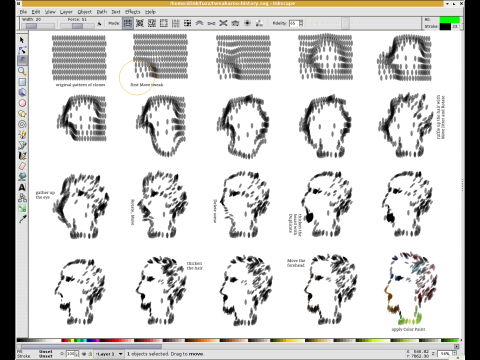Choose the Move in/out tweak mode
The image size is (480, 360).
(140, 23)
